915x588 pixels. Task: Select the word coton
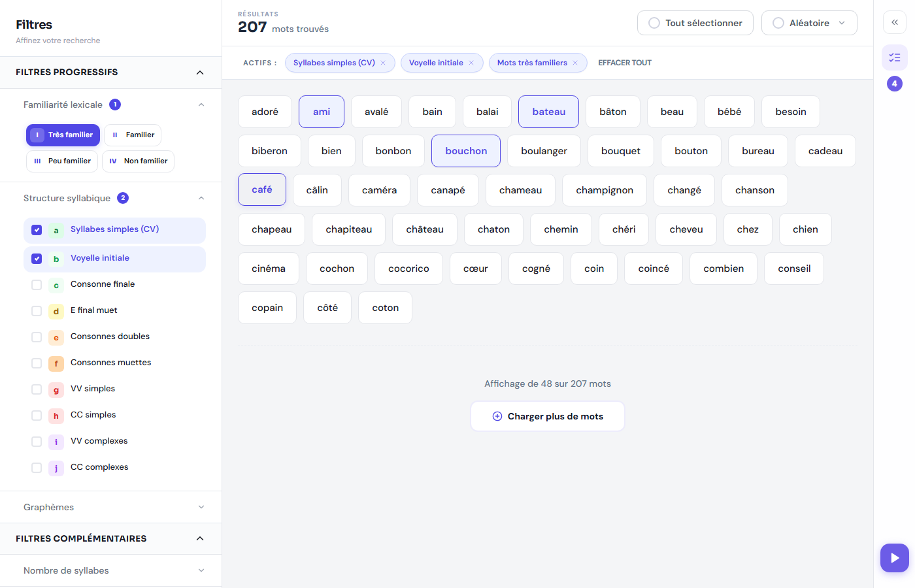click(386, 308)
